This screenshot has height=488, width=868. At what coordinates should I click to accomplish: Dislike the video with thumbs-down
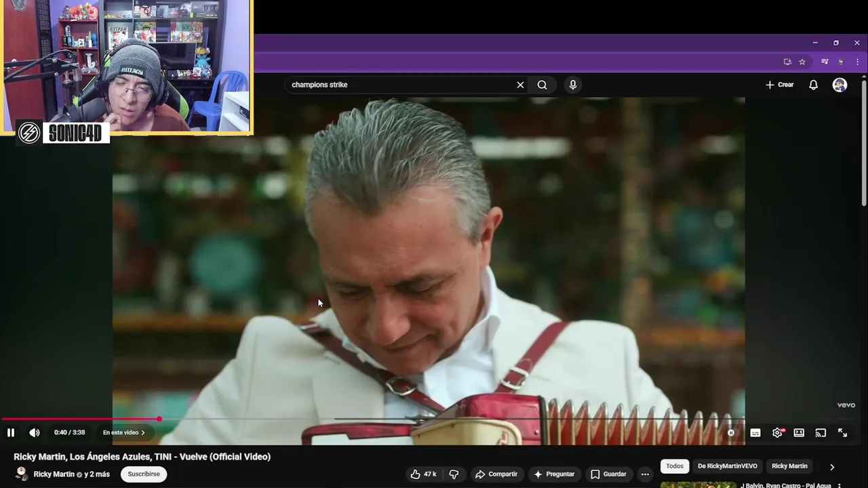454,474
